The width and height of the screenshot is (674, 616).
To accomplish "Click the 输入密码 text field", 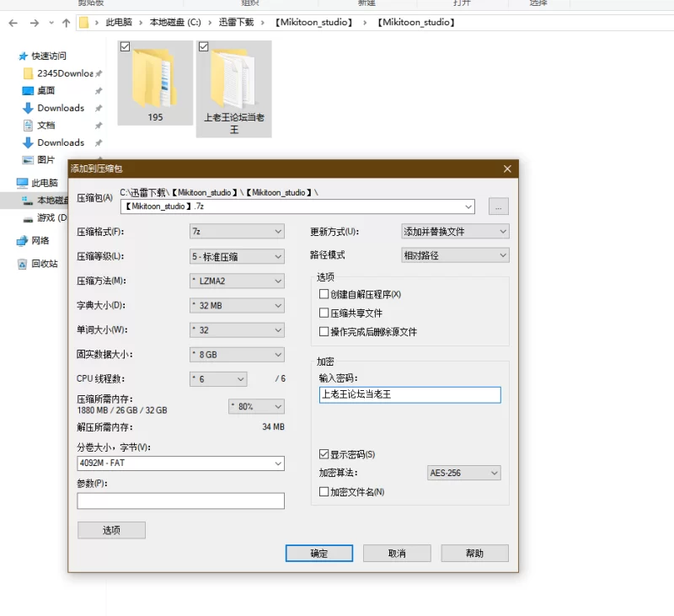I will [x=409, y=394].
